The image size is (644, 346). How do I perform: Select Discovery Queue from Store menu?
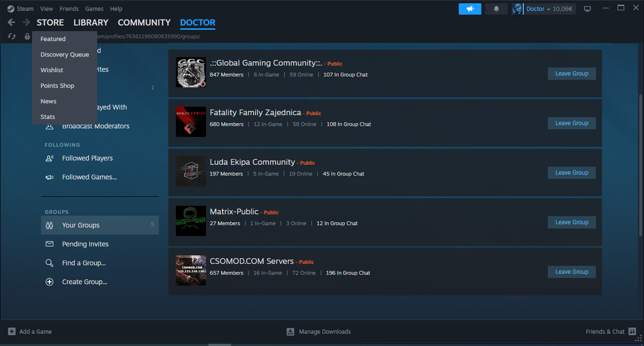65,54
